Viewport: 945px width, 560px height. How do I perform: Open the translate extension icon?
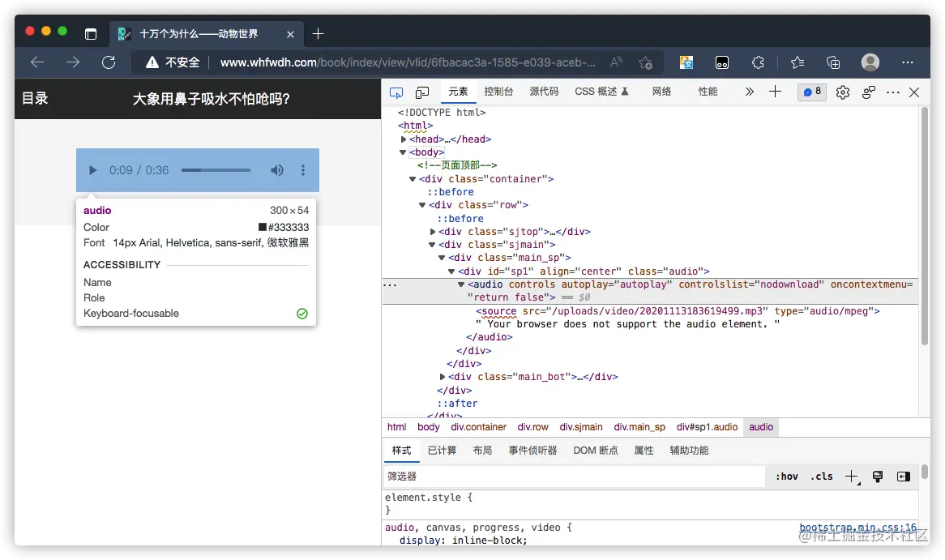pyautogui.click(x=686, y=62)
